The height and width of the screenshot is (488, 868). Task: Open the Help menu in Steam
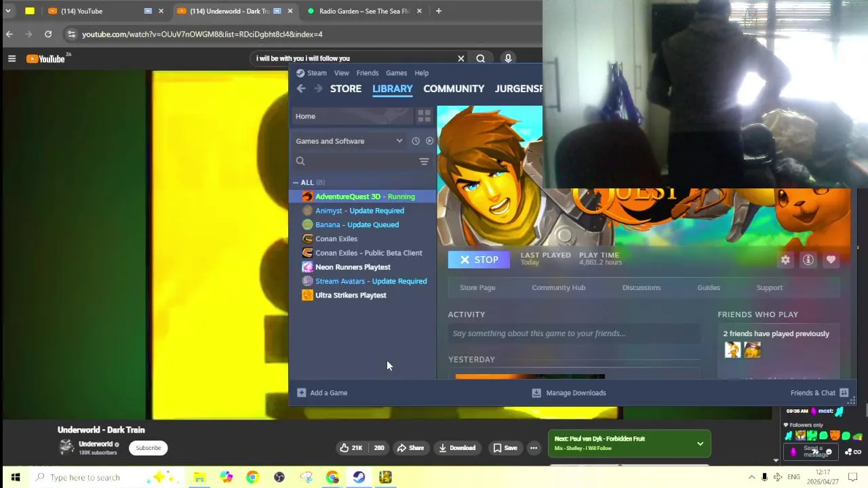[x=422, y=73]
